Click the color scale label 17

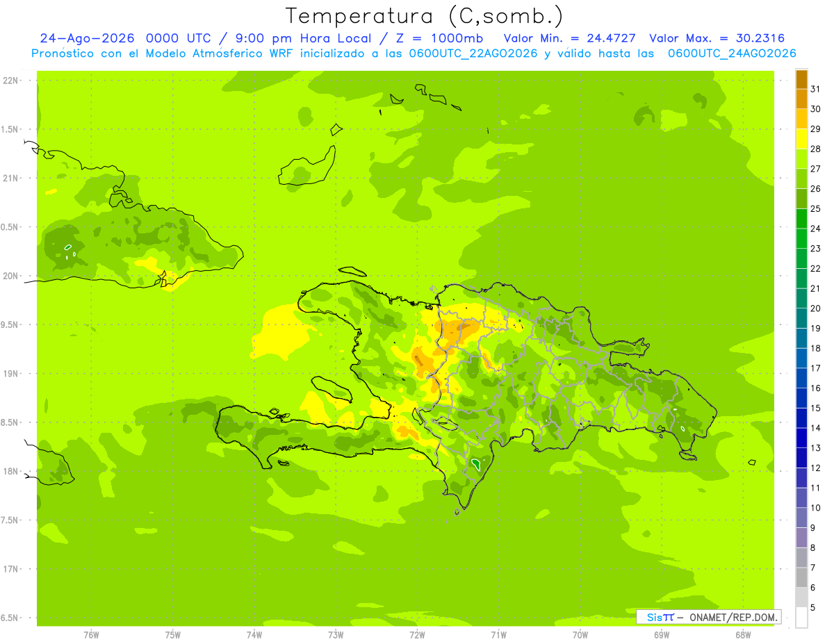tap(815, 368)
